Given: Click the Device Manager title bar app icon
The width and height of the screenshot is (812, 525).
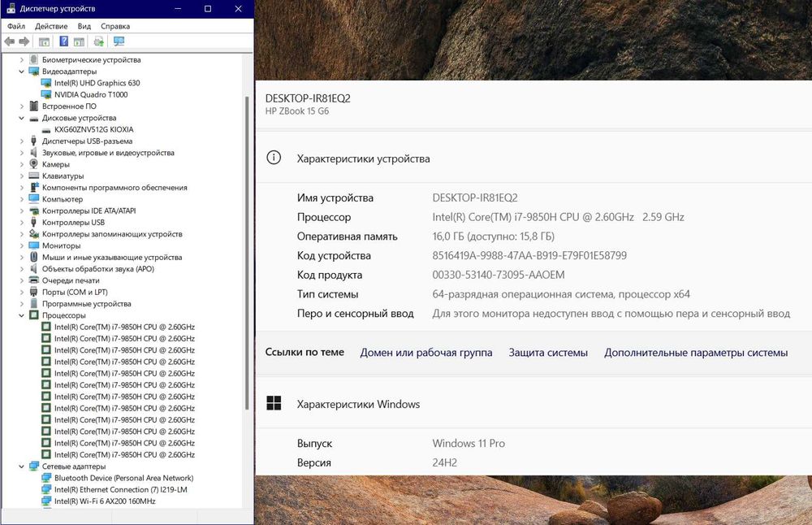Looking at the screenshot, I should point(11,8).
